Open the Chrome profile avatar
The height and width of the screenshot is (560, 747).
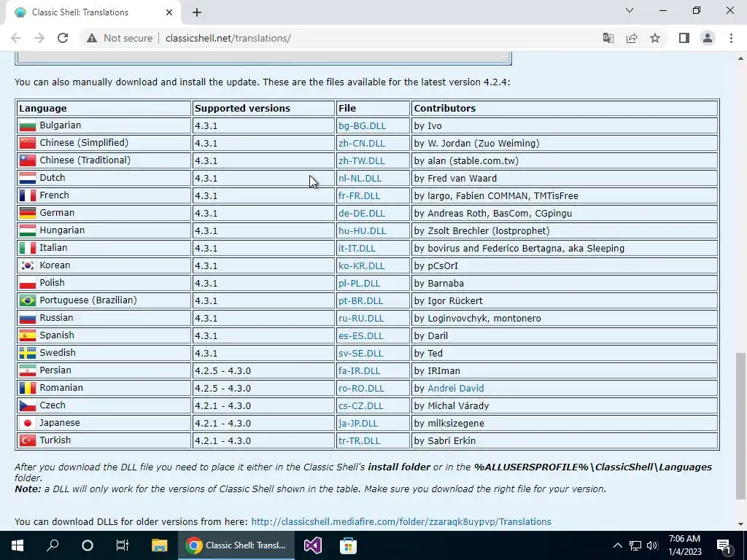[708, 38]
